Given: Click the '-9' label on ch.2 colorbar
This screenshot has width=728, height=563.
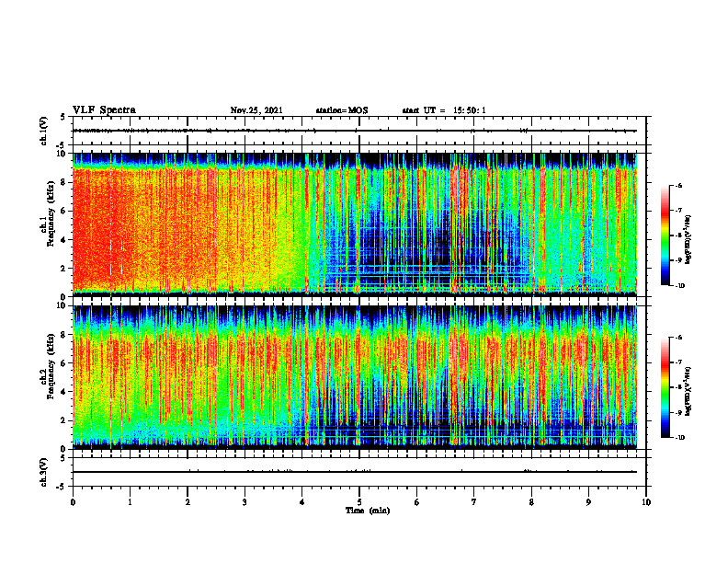Looking at the screenshot, I should 678,412.
